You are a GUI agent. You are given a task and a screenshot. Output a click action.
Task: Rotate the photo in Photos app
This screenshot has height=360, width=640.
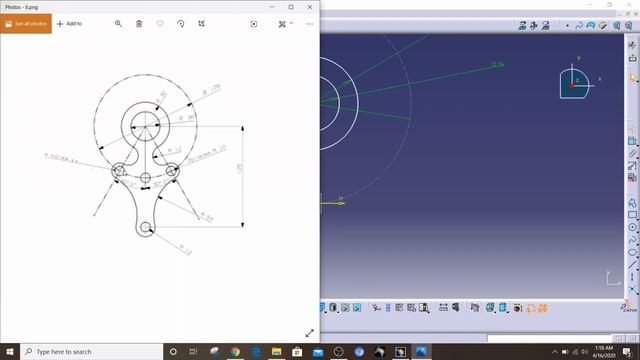coord(181,24)
